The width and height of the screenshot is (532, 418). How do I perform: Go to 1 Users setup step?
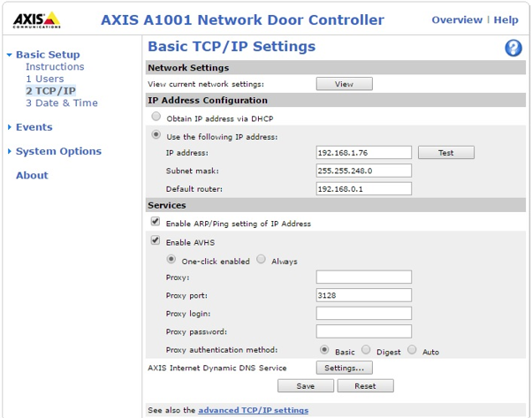45,79
